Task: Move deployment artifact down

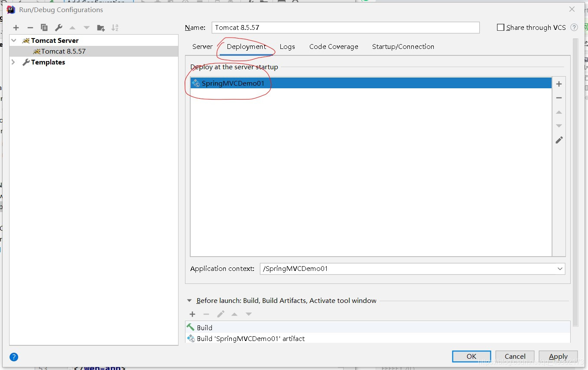Action: click(559, 126)
